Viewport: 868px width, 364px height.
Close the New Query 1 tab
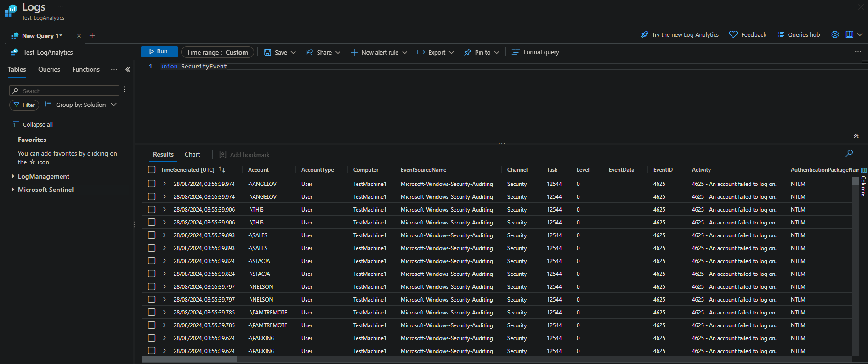[x=79, y=36]
